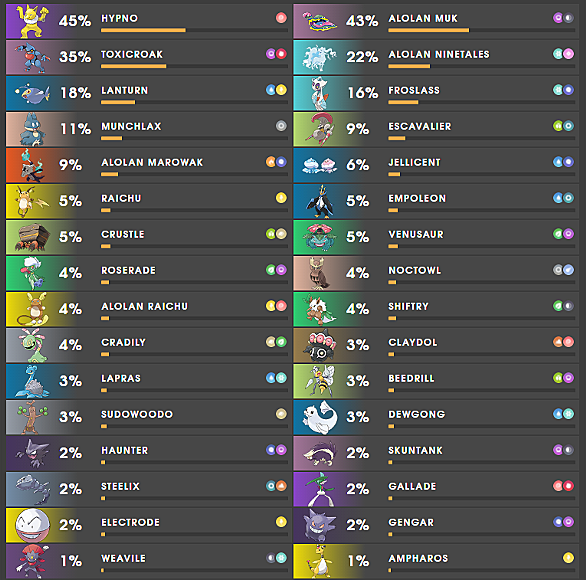The image size is (586, 580).
Task: Click Raichu's yellow electric type icon
Action: (x=281, y=198)
